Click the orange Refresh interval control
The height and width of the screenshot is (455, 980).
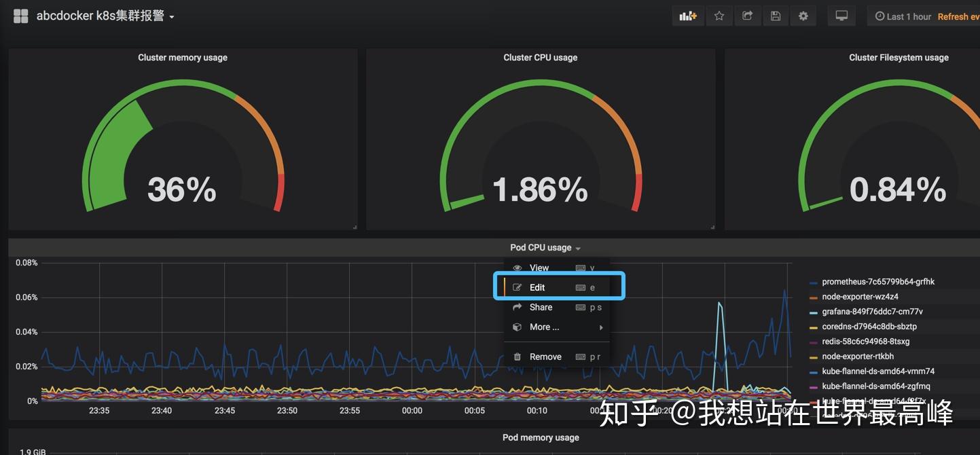[958, 16]
